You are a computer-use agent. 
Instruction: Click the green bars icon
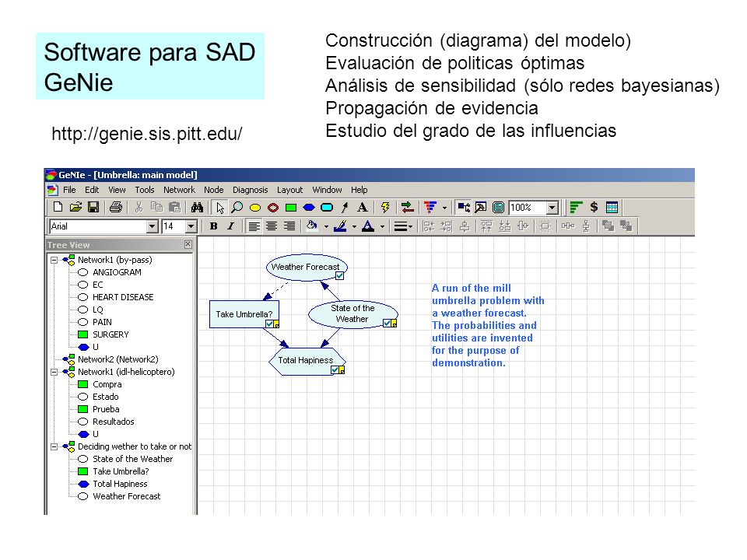pos(577,207)
